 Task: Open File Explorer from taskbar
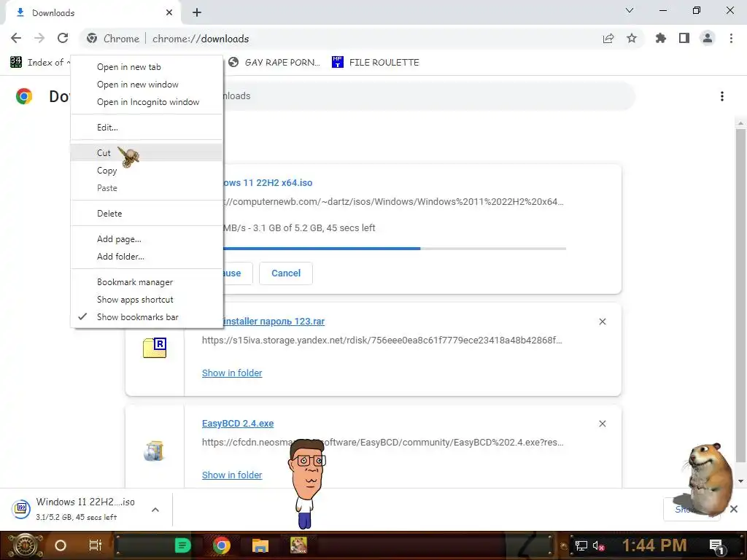(x=260, y=545)
